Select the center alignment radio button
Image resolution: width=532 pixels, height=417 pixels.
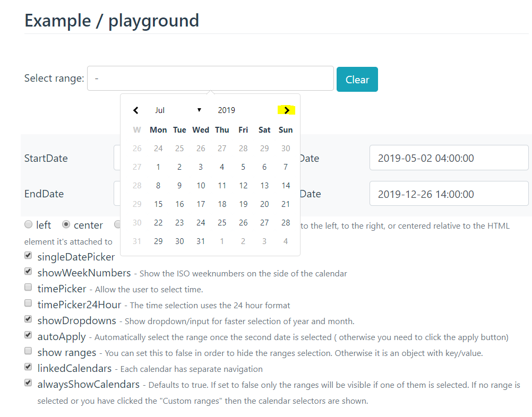66,224
